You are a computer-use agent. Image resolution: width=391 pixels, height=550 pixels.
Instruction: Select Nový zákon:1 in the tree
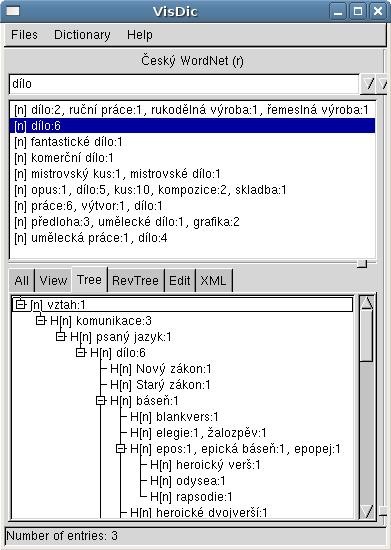pyautogui.click(x=161, y=369)
